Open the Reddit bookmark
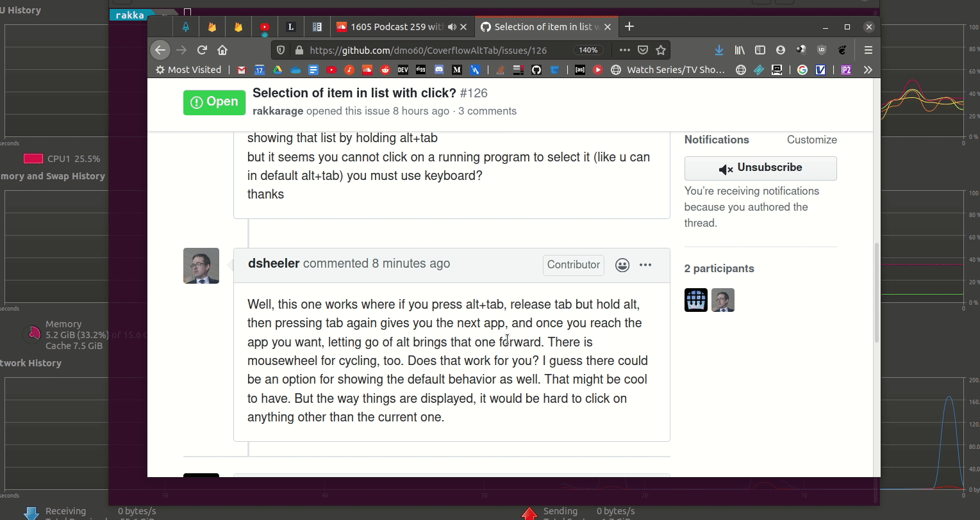This screenshot has width=980, height=520. coord(385,70)
